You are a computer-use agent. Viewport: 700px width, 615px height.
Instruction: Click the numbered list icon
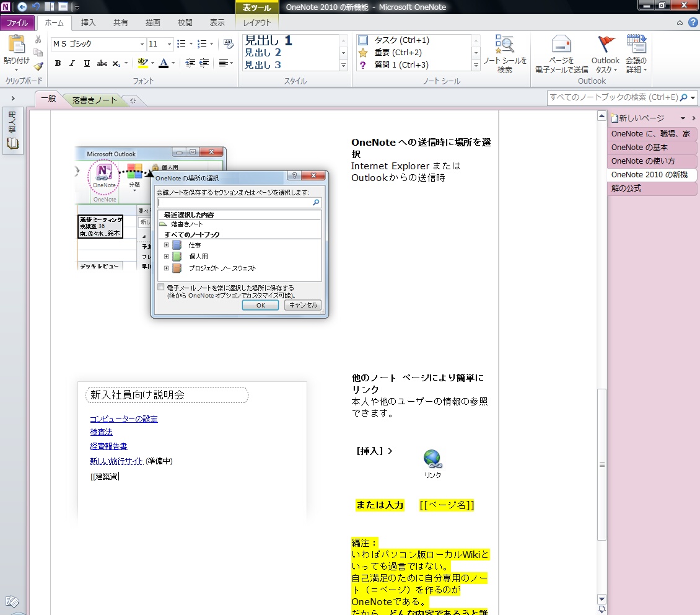(x=202, y=44)
